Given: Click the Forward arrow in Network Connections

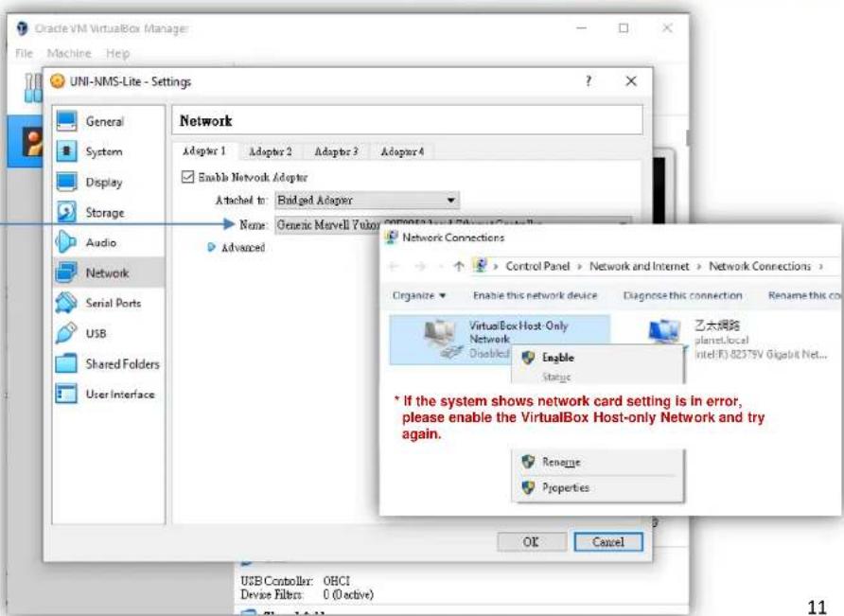Looking at the screenshot, I should [x=420, y=266].
